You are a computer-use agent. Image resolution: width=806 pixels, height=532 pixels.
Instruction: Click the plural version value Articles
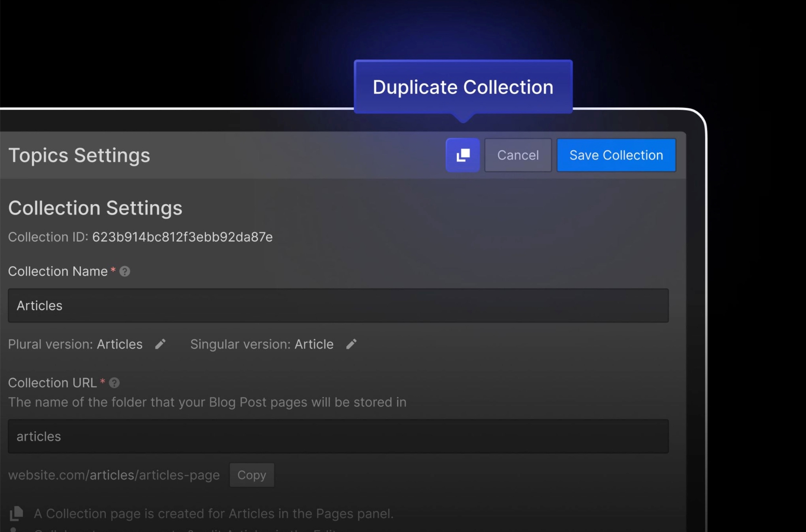[x=119, y=344]
